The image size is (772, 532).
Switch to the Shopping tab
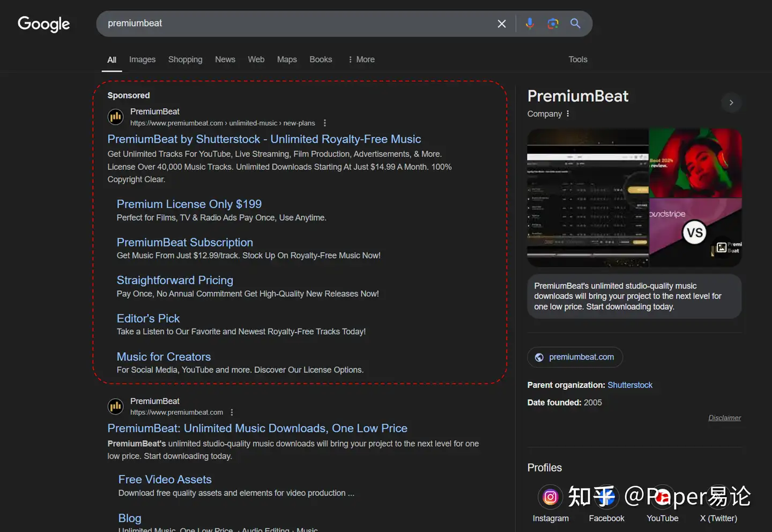point(185,59)
